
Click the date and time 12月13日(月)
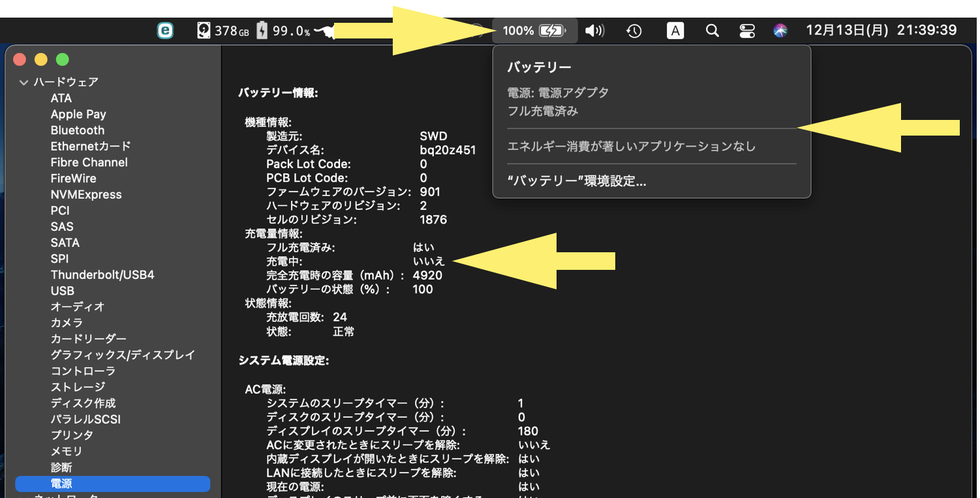coord(881,30)
